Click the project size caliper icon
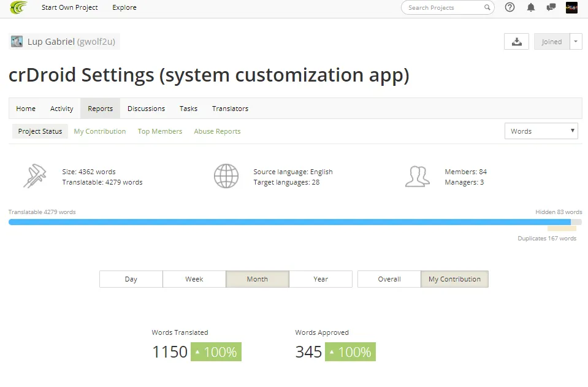The image size is (588, 387). click(35, 176)
